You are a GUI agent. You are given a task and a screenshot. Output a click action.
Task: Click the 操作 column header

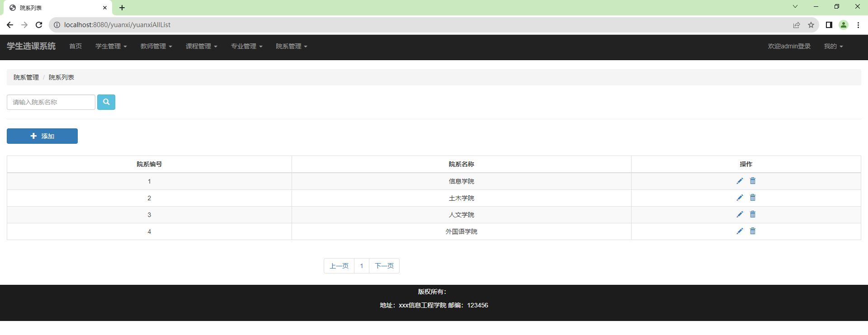click(x=746, y=164)
